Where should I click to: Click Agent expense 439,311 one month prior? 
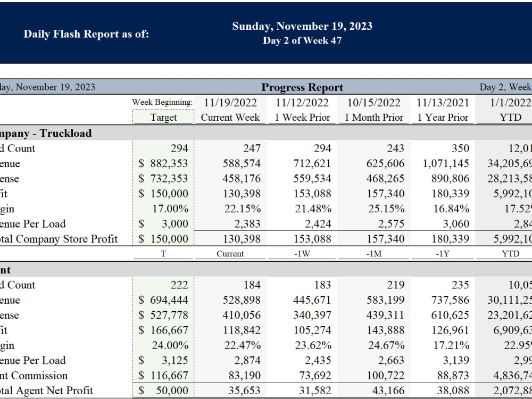[385, 315]
